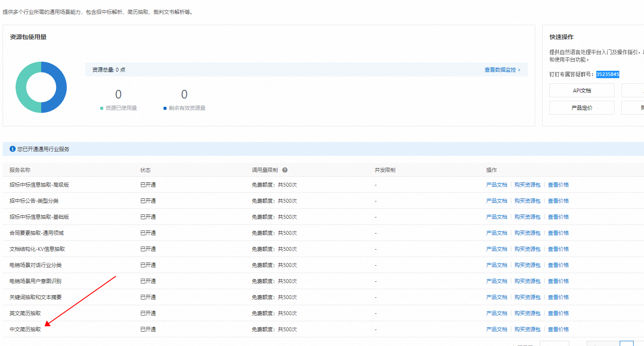Click the 产品定价 button
This screenshot has width=644, height=346.
(582, 108)
